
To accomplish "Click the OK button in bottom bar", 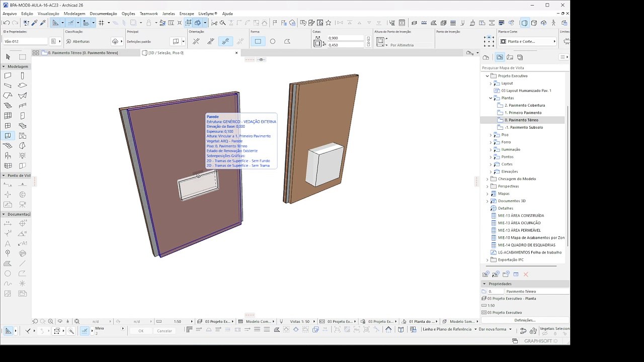I will pyautogui.click(x=141, y=331).
